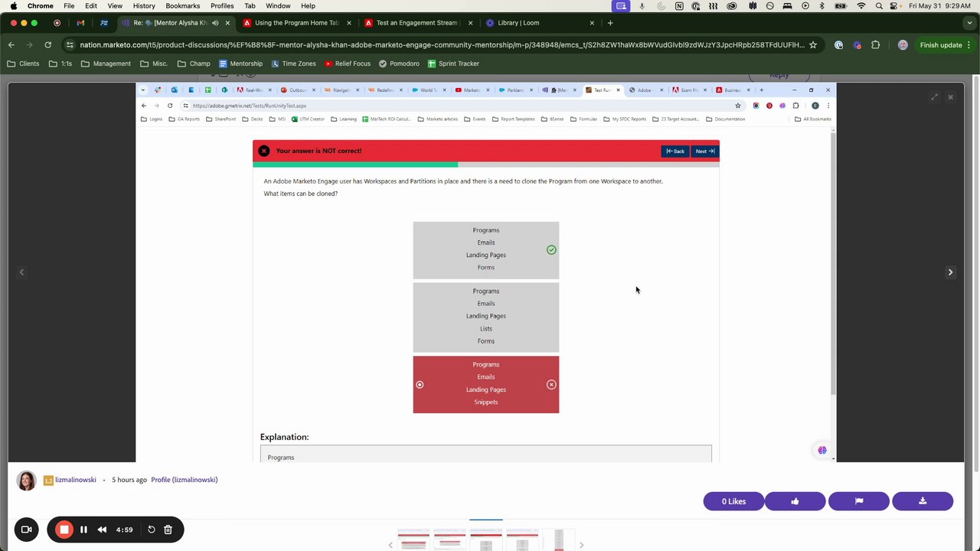Viewport: 980px width, 551px height.
Task: Open site information icon in address bar
Action: (x=70, y=45)
